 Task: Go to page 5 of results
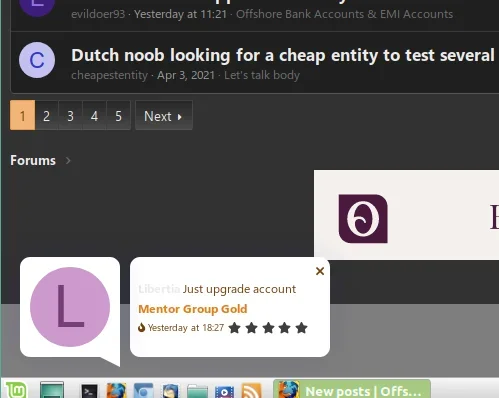(118, 115)
